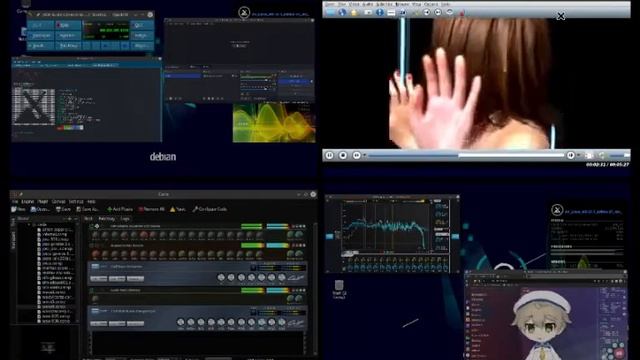Open the Plugin menu in Carla

43,202
